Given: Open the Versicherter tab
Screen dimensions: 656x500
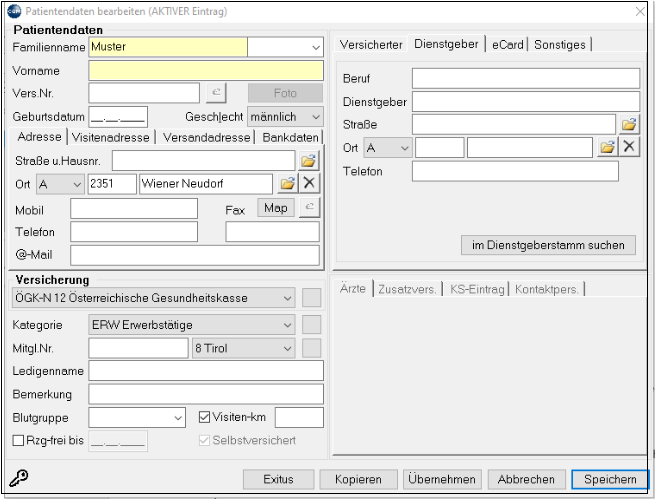Looking at the screenshot, I should coord(371,44).
